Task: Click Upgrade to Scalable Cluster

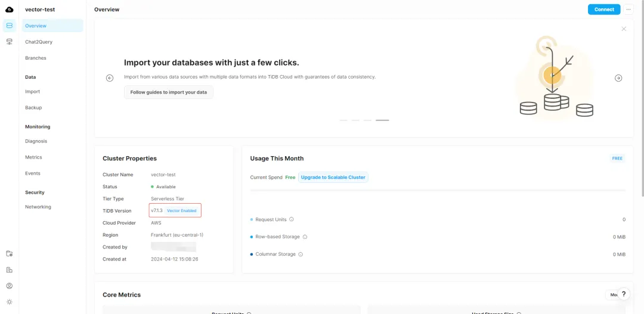Action: coord(333,177)
